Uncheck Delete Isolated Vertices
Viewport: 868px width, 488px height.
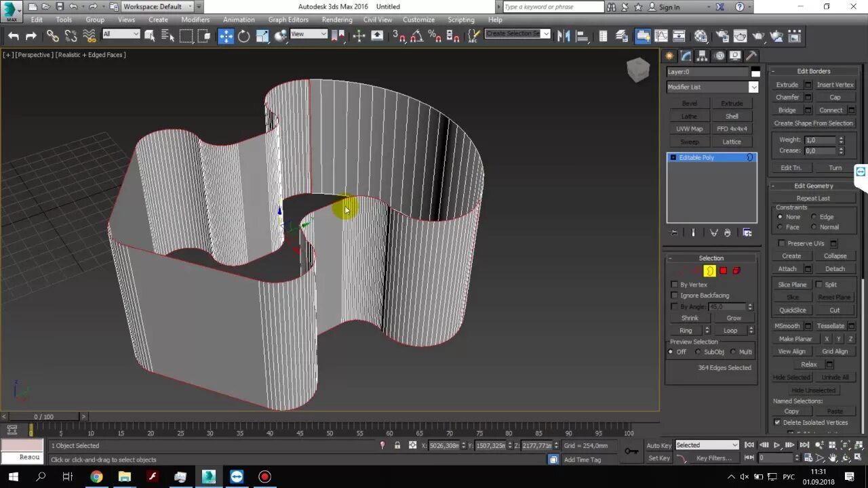click(x=777, y=422)
